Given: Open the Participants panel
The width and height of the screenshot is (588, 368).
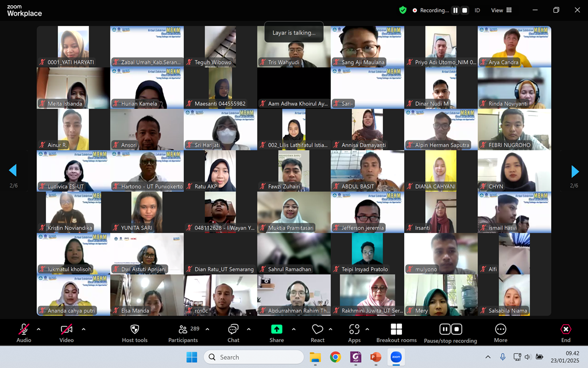Looking at the screenshot, I should (183, 329).
